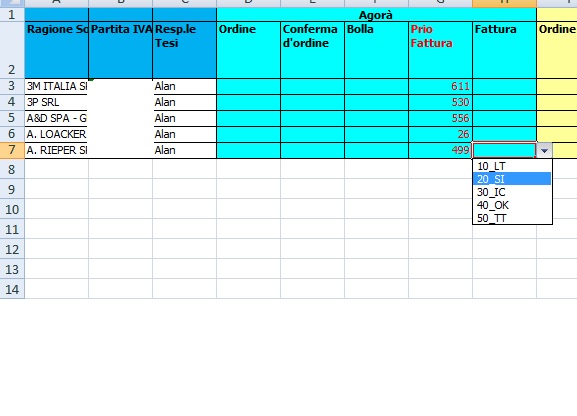Select row 10 via its row header

tap(12, 209)
